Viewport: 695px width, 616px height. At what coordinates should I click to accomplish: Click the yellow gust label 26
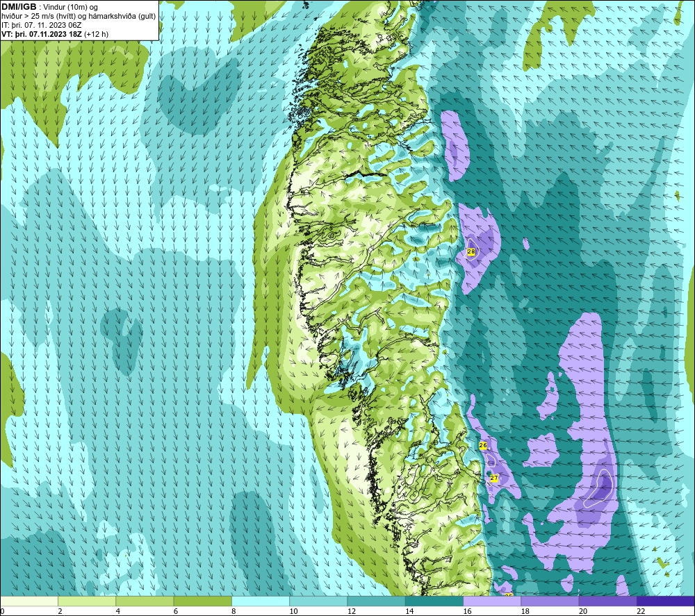tap(483, 445)
